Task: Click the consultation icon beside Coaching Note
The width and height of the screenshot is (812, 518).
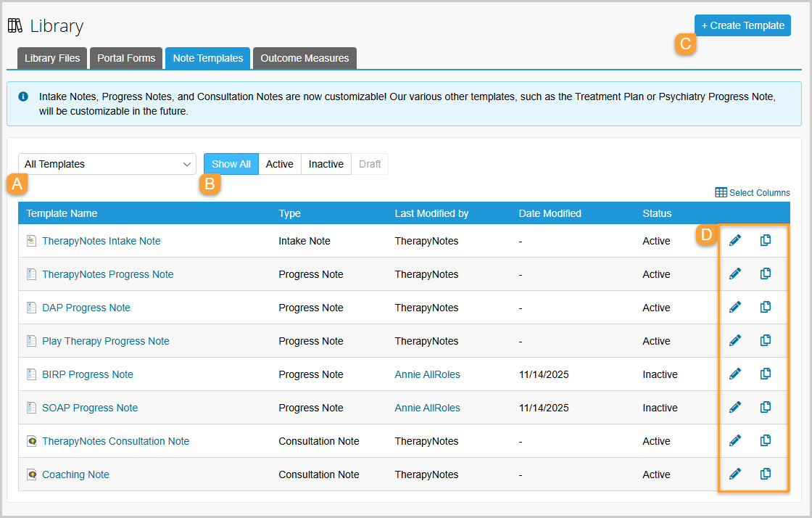Action: tap(32, 474)
